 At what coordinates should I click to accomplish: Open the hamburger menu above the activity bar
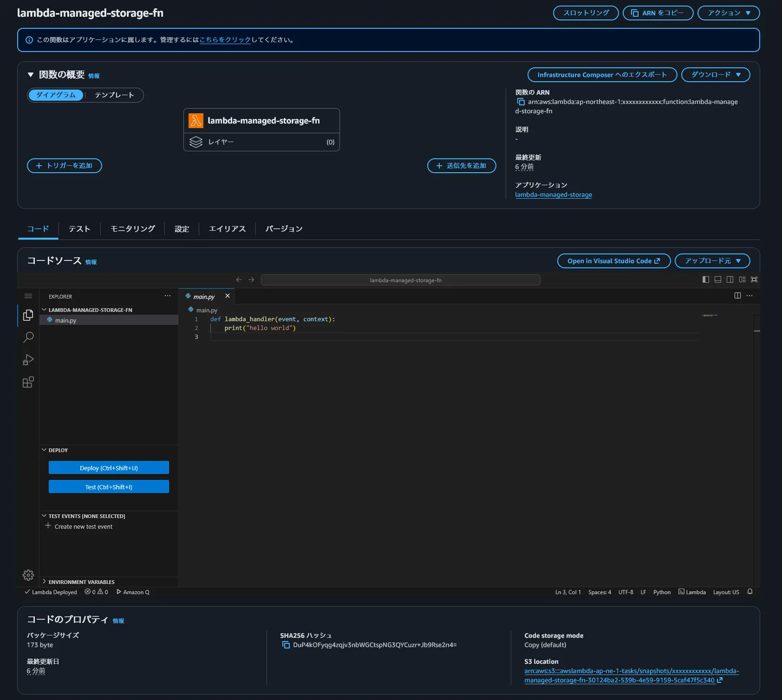pyautogui.click(x=28, y=296)
